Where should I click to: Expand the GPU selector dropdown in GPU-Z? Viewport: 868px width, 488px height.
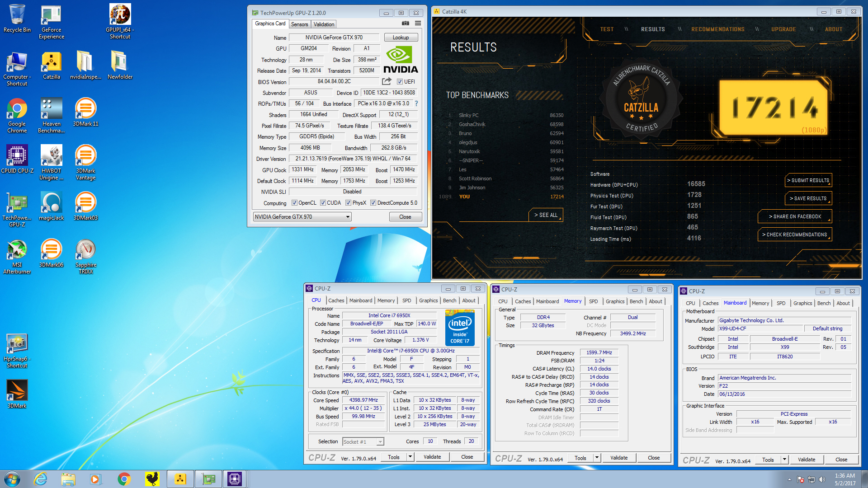click(x=348, y=217)
